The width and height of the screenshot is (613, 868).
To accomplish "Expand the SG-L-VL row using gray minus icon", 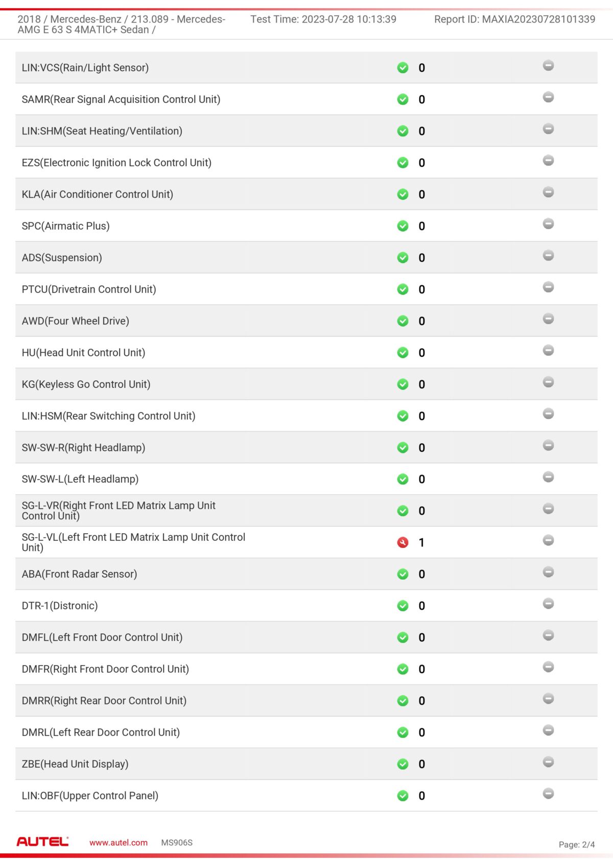I will click(548, 540).
